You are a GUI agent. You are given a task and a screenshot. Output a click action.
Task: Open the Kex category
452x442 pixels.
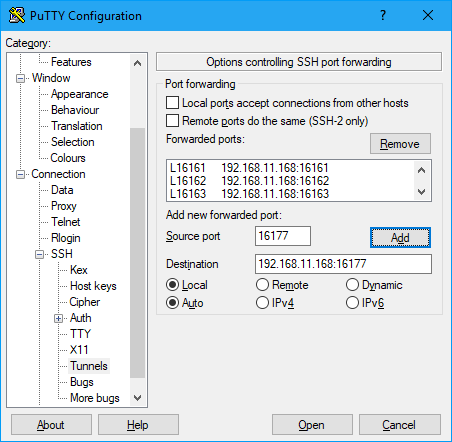[x=79, y=270]
